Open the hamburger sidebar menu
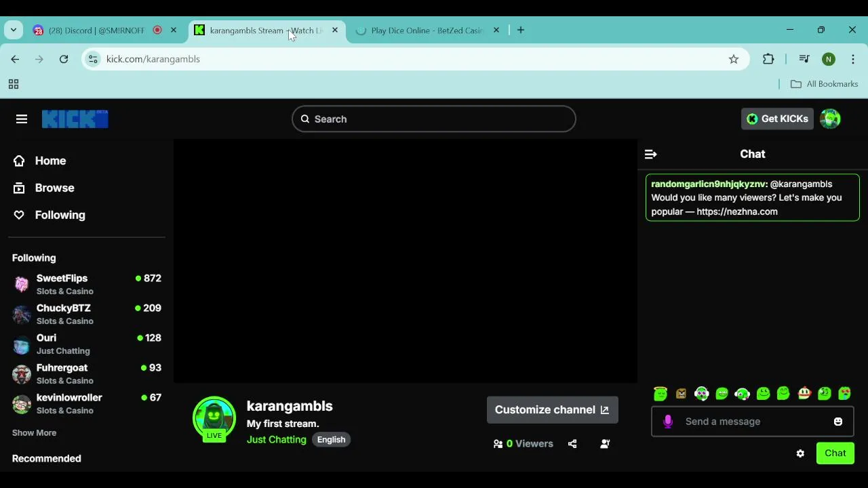 click(22, 119)
